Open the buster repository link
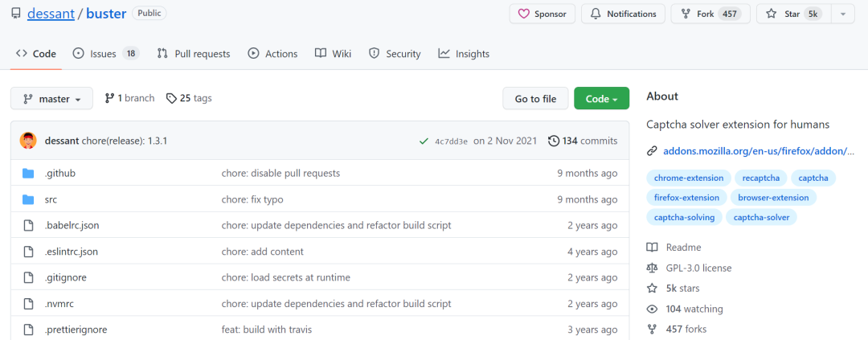This screenshot has width=868, height=340. (x=106, y=14)
